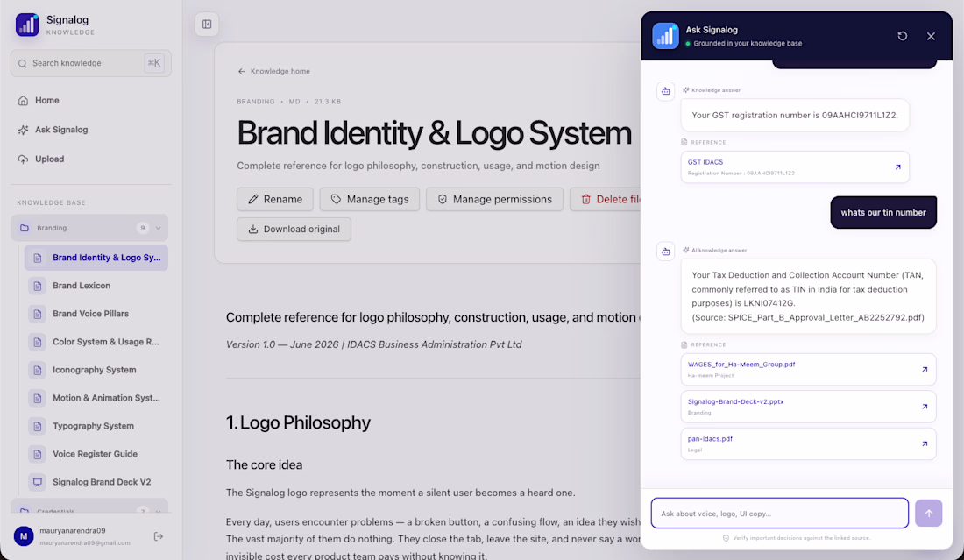Viewport: 964px width, 560px height.
Task: Click the Upload cloud icon
Action: pyautogui.click(x=23, y=159)
